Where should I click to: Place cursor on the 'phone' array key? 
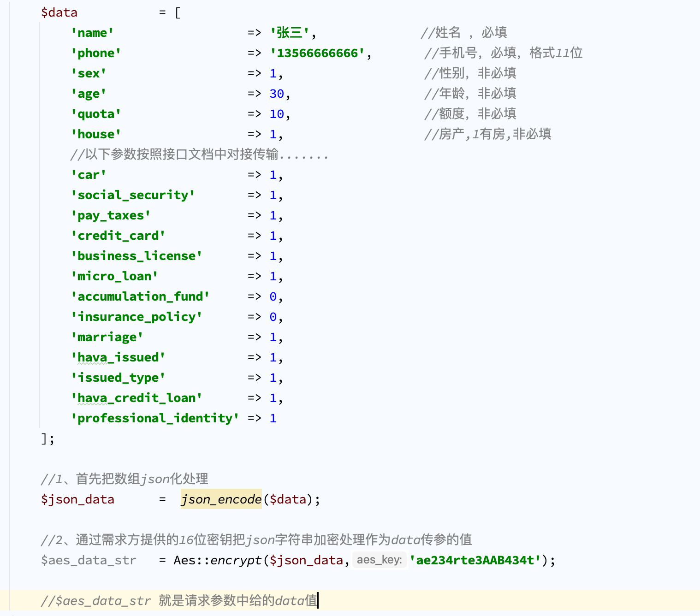point(96,53)
